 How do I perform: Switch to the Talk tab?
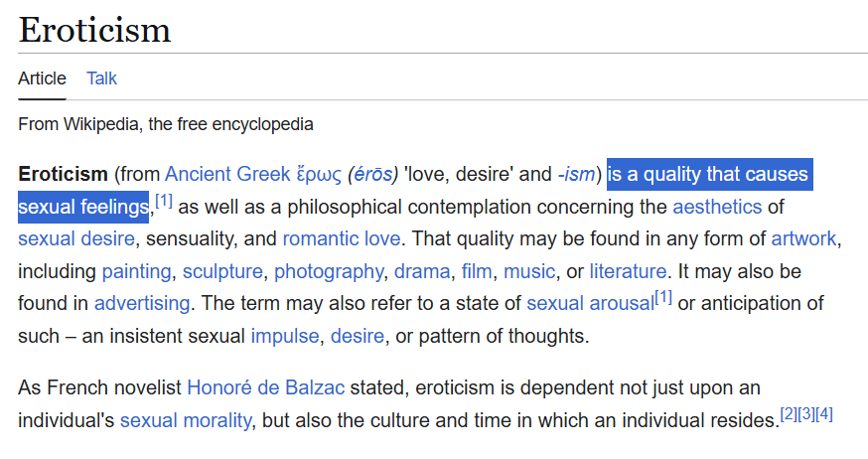click(x=101, y=78)
